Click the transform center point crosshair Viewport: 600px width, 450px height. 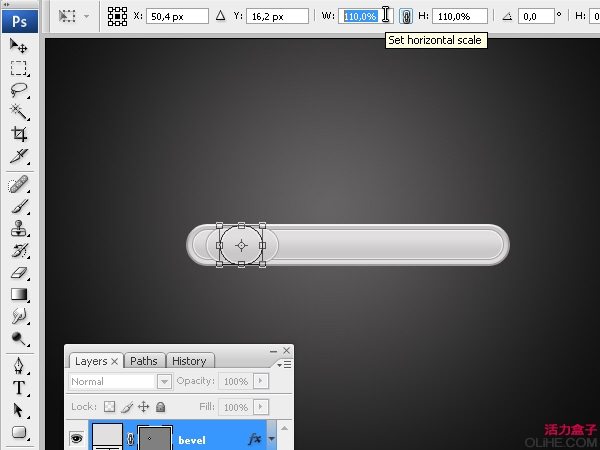241,245
